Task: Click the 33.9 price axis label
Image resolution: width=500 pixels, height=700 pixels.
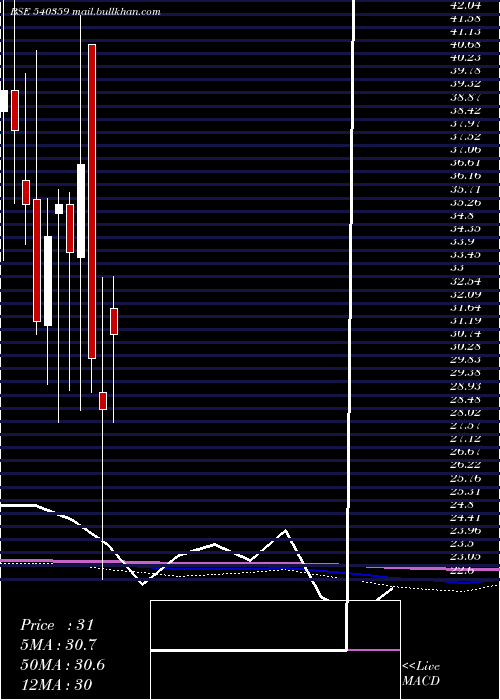Action: click(x=462, y=242)
